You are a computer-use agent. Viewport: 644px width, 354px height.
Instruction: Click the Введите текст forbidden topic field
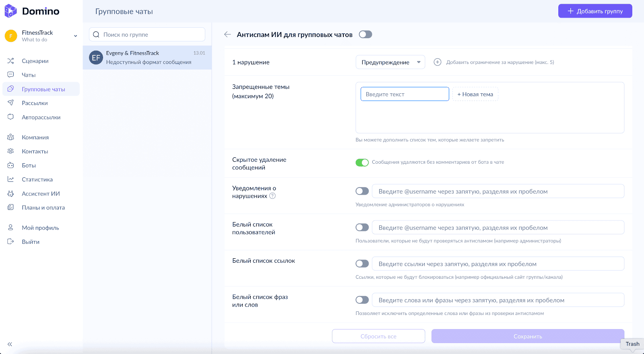tap(405, 94)
